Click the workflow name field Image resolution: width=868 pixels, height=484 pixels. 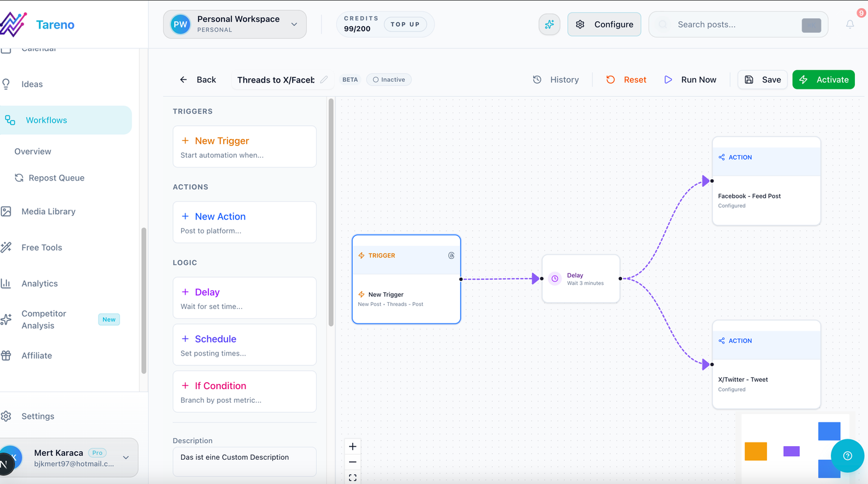pos(276,79)
